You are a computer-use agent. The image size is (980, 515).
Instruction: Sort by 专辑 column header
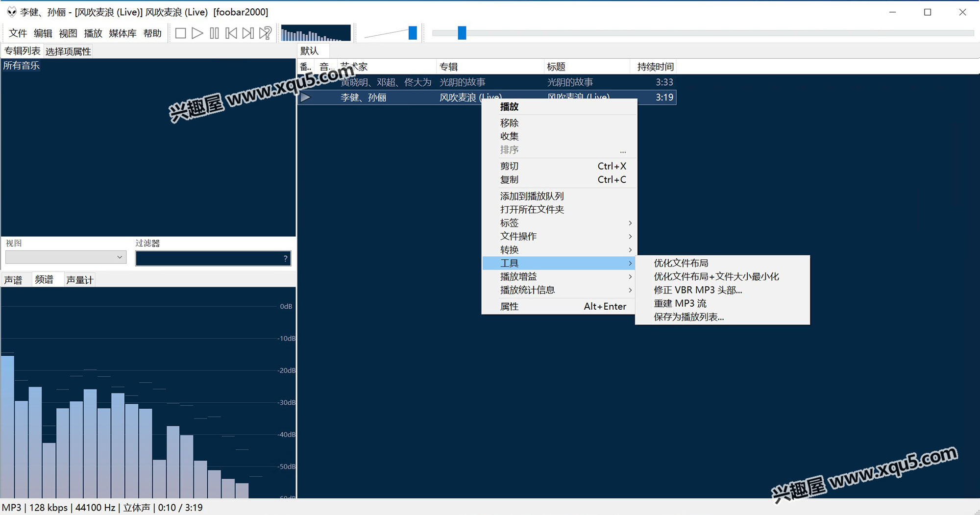490,67
